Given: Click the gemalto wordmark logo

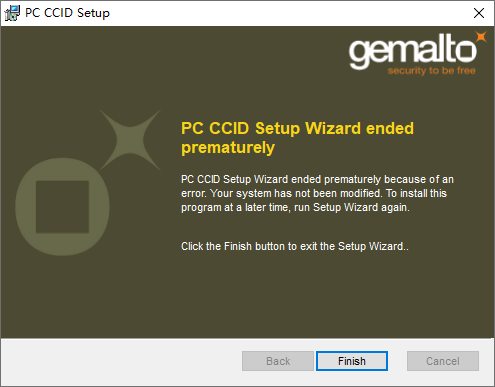Looking at the screenshot, I should (413, 51).
